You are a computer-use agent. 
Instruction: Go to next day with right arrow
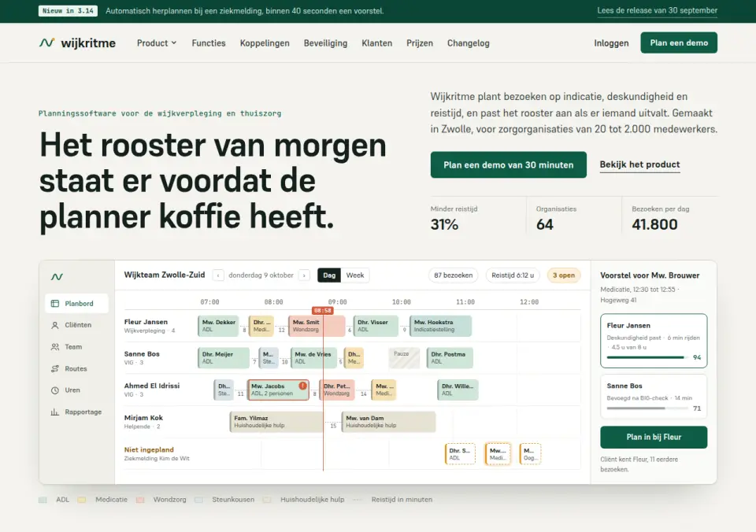(304, 275)
